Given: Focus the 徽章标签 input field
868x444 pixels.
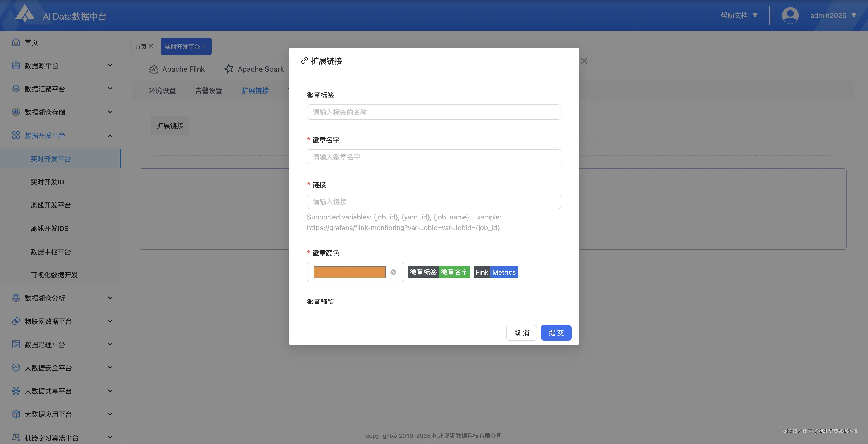Looking at the screenshot, I should [434, 112].
